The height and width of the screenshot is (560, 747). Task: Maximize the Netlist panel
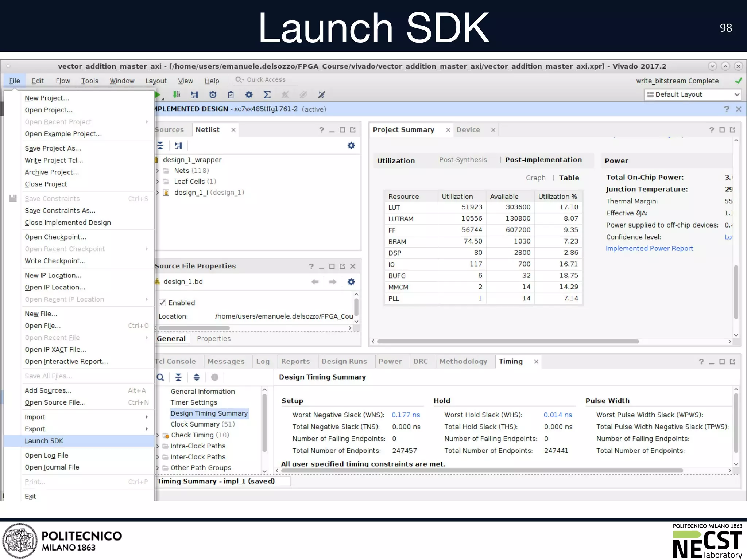(x=342, y=130)
